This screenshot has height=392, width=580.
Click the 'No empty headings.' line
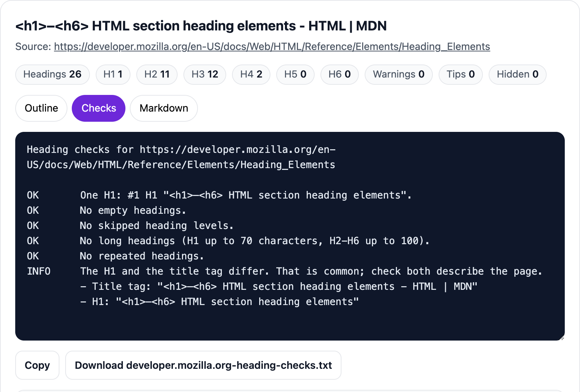point(133,210)
